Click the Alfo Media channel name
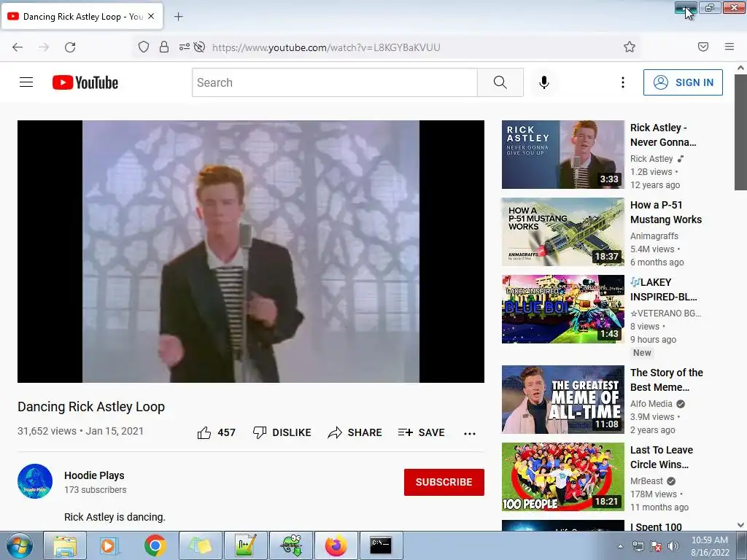 pos(651,403)
